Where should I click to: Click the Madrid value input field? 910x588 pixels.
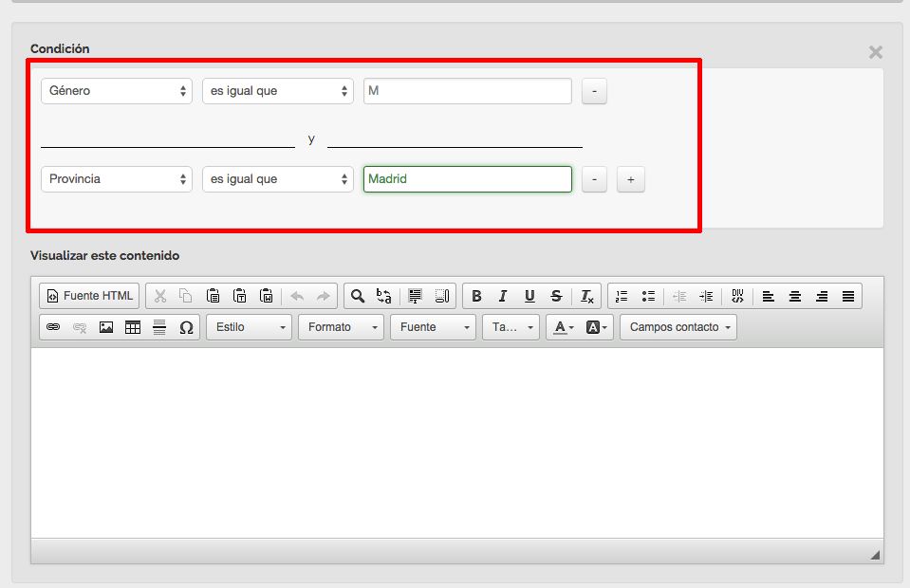click(467, 179)
